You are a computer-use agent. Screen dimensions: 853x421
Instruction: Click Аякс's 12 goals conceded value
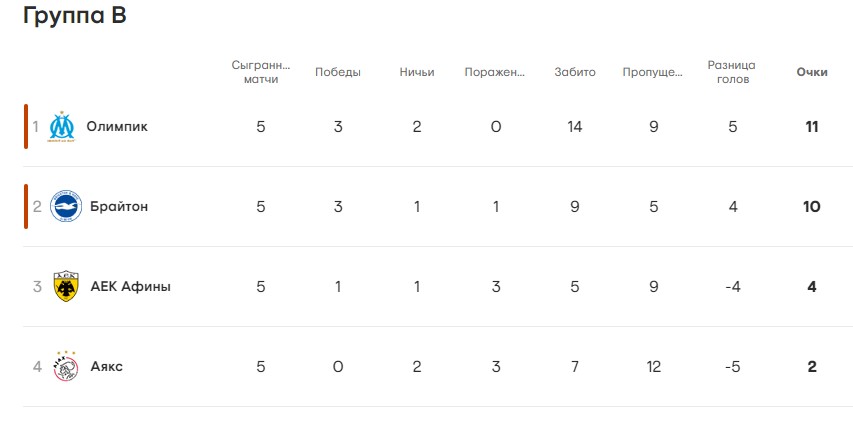point(653,367)
